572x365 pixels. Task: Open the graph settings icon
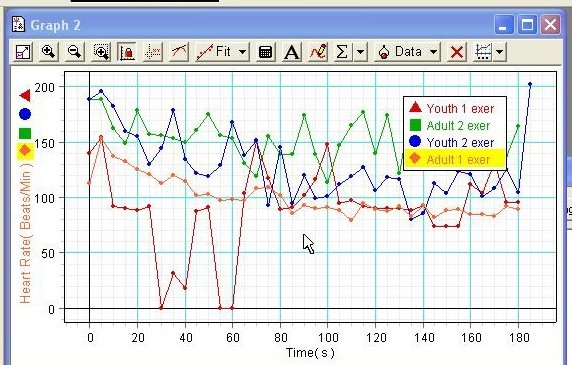(483, 52)
